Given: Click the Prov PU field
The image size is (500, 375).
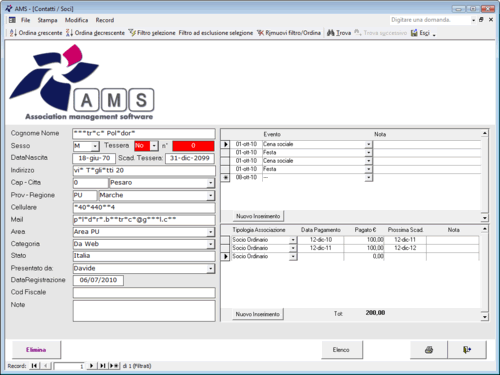Looking at the screenshot, I should [85, 195].
